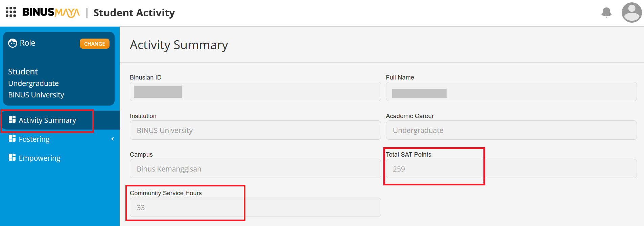The height and width of the screenshot is (226, 644).
Task: Click the Institution field showing BINUS University
Action: (x=255, y=130)
